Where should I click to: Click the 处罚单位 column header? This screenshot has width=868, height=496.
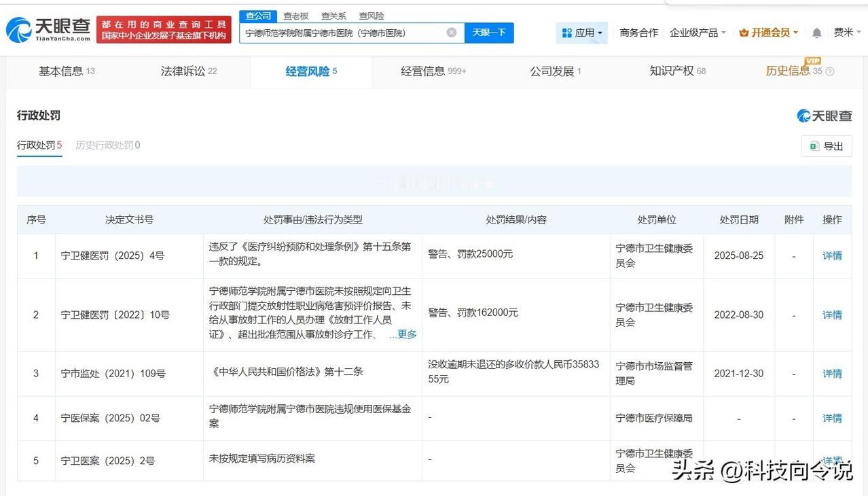pyautogui.click(x=657, y=219)
